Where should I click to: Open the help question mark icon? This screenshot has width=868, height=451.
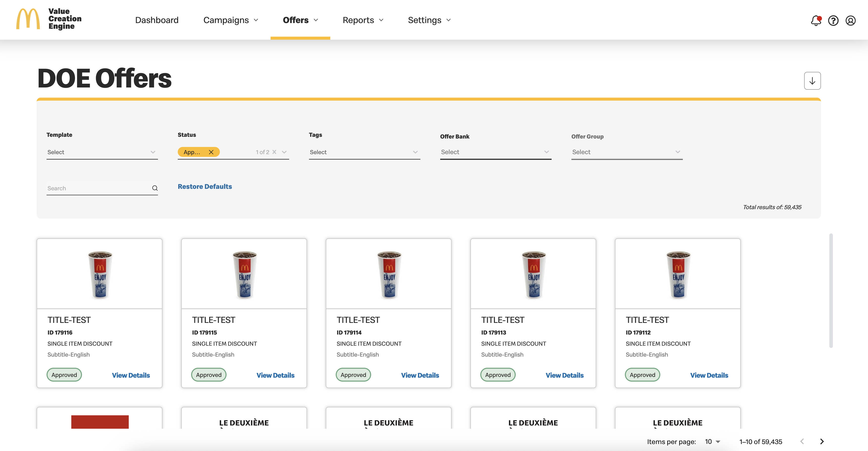coord(833,21)
